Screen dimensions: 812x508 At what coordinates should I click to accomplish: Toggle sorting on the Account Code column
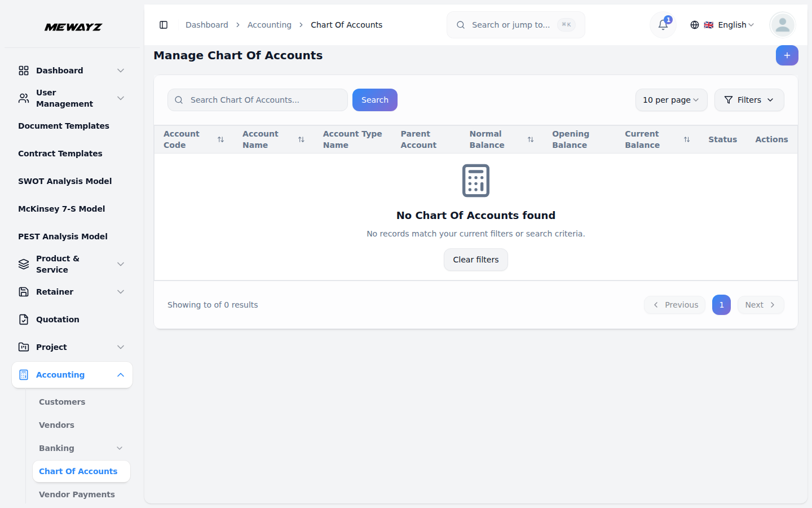click(x=220, y=139)
